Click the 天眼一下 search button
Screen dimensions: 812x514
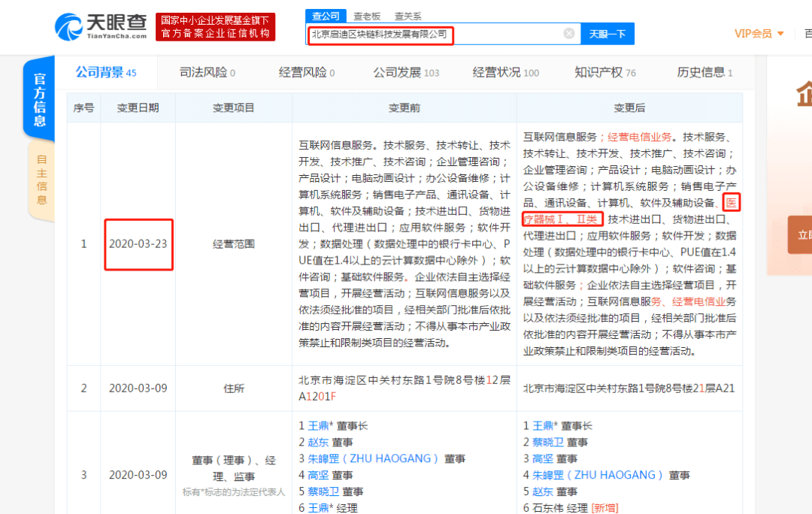click(x=607, y=34)
